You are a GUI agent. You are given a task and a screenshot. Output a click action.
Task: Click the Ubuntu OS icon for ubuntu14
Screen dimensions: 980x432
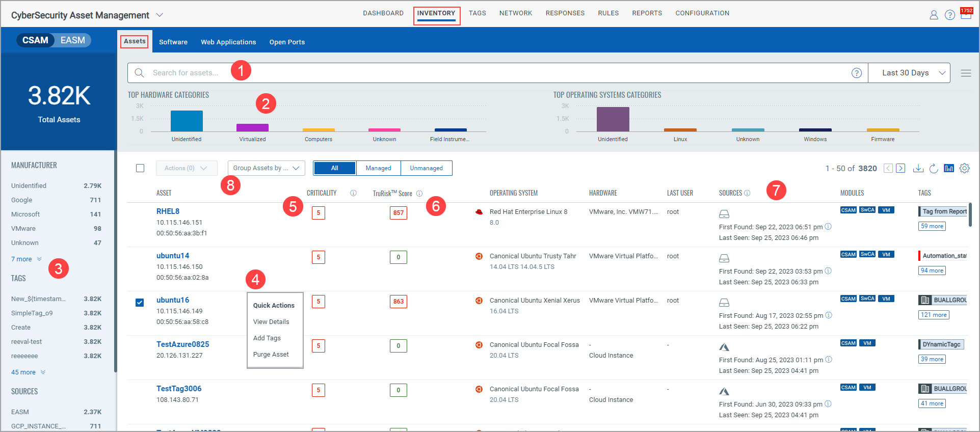[479, 256]
